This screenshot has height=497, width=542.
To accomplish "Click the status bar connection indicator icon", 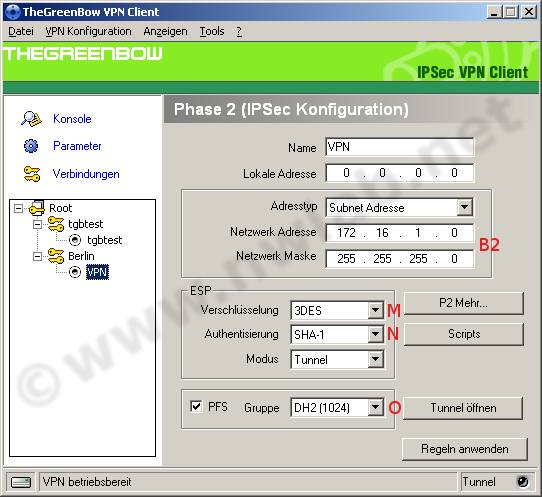I will click(x=21, y=482).
